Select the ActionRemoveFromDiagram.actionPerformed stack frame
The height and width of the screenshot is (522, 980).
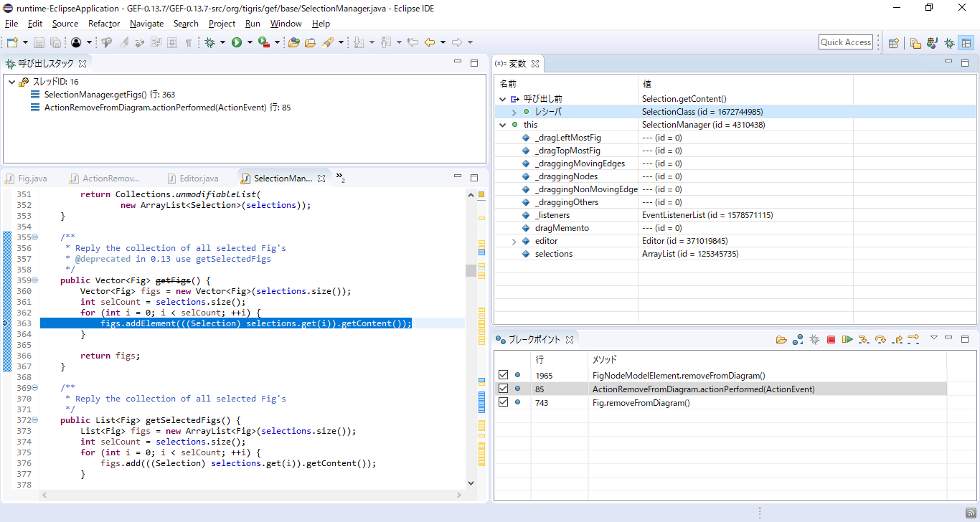coord(160,108)
